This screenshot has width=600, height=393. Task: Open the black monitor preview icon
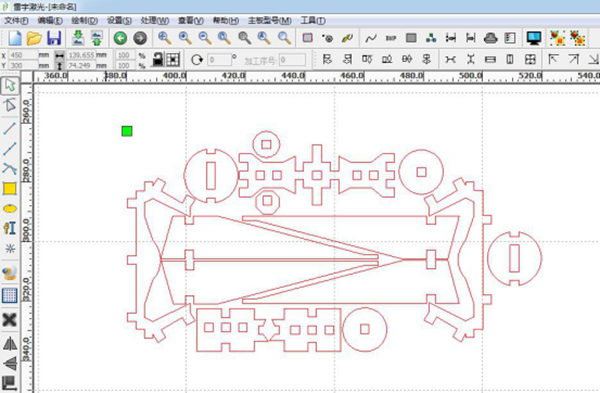tap(534, 38)
